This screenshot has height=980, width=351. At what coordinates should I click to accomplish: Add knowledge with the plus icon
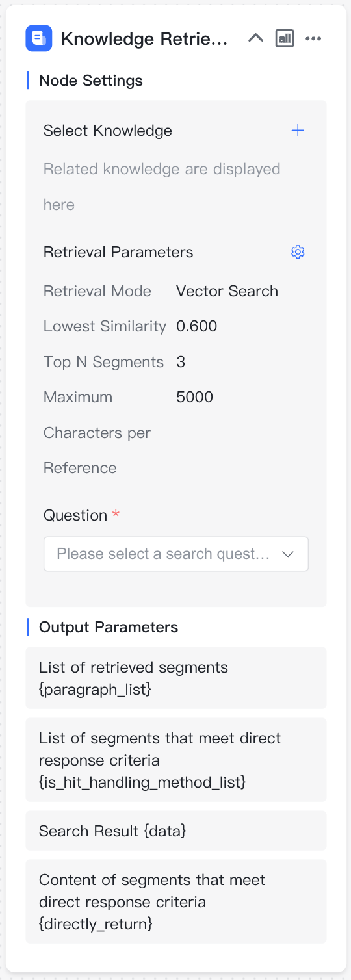point(298,131)
